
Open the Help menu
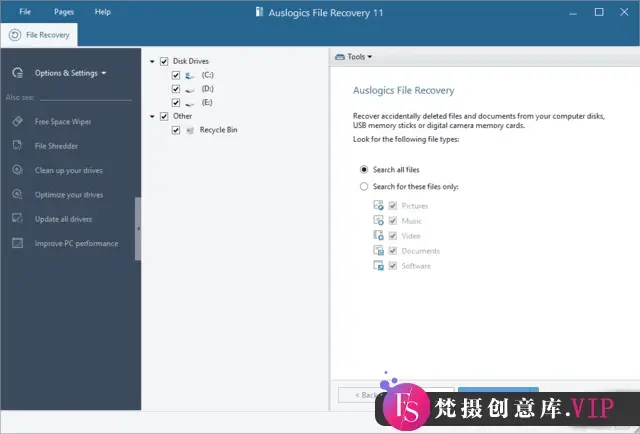[102, 12]
